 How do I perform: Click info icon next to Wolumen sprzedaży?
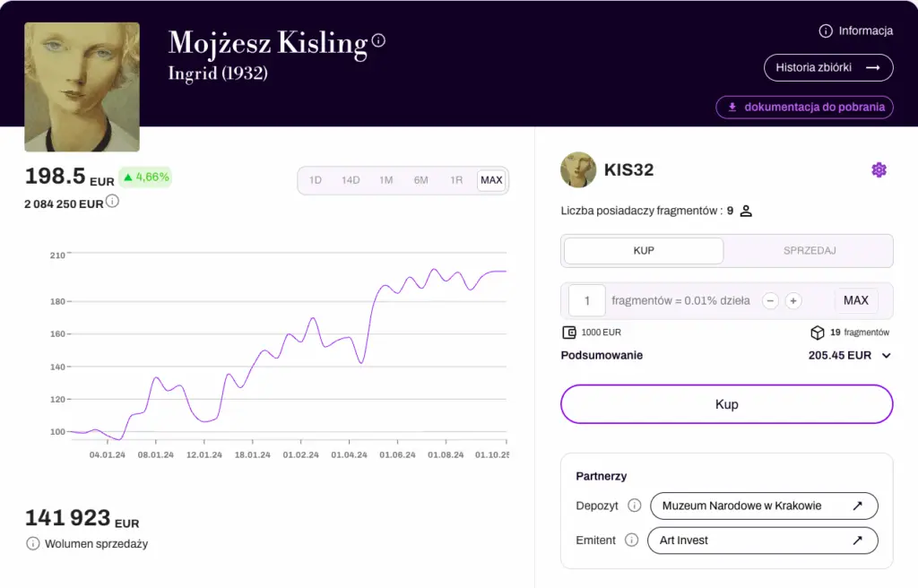[33, 543]
